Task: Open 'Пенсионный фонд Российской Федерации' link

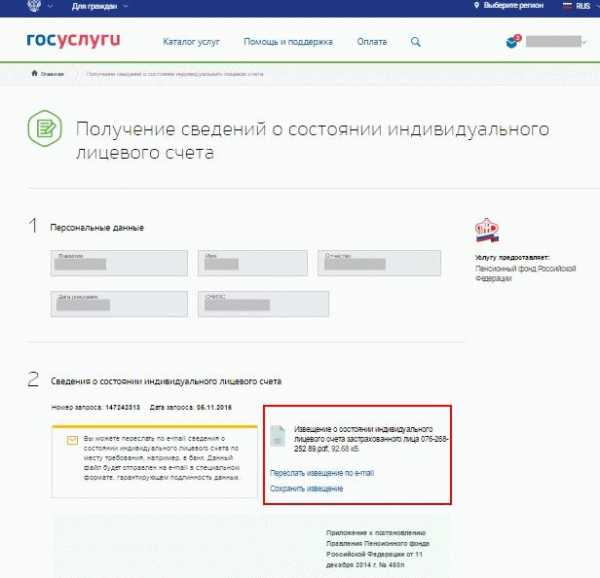Action: point(525,273)
